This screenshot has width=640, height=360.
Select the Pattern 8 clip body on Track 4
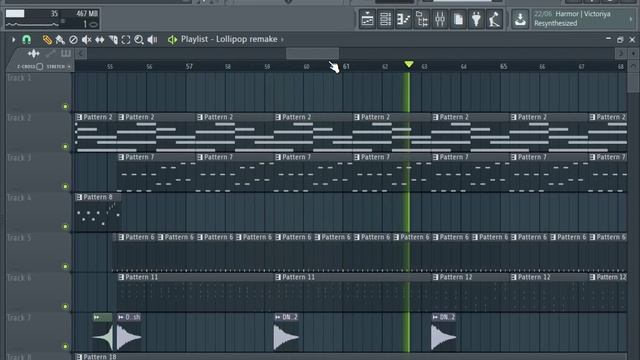(x=98, y=217)
